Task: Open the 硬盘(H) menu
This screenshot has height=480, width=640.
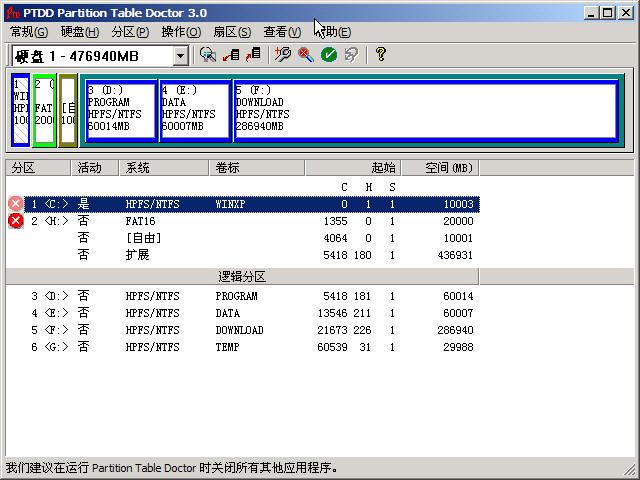Action: pyautogui.click(x=80, y=32)
